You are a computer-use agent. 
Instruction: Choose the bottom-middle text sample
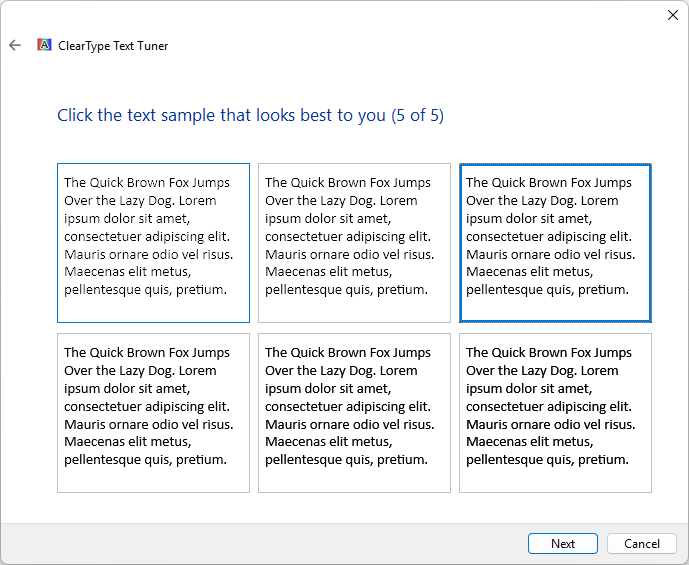click(x=354, y=413)
